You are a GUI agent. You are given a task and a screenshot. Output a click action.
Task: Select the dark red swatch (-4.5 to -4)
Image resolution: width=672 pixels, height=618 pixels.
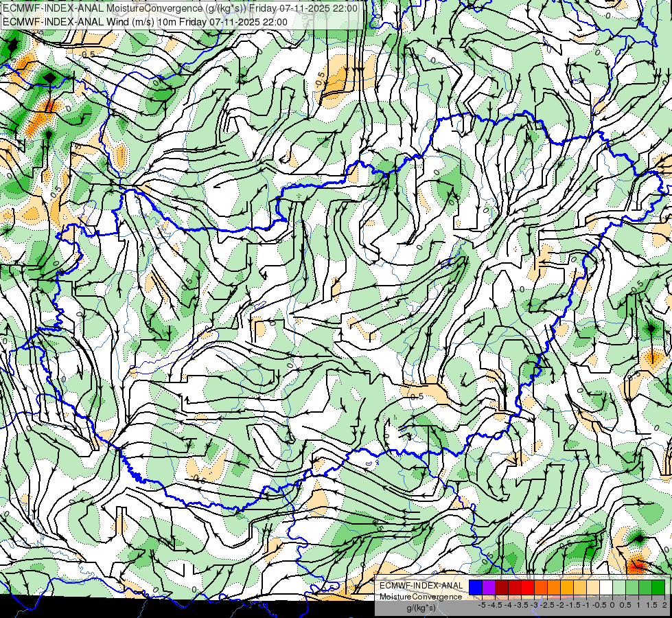(x=502, y=588)
